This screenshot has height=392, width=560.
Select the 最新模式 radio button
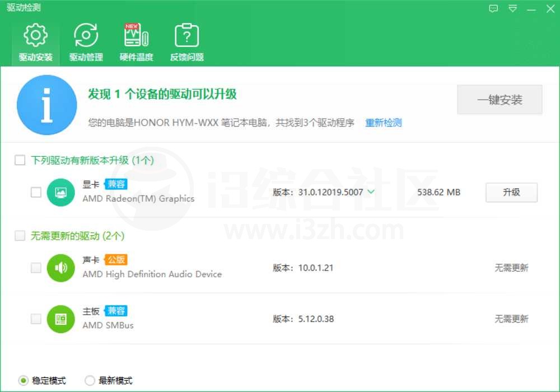click(90, 381)
